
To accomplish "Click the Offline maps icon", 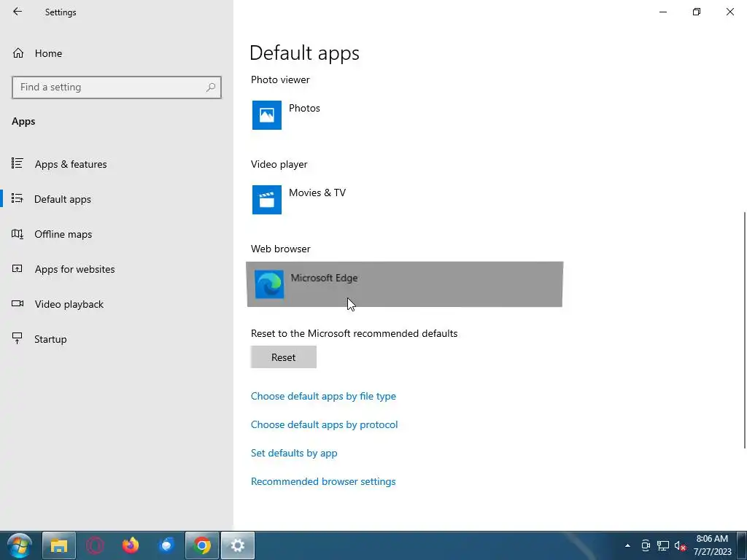I will pos(18,234).
